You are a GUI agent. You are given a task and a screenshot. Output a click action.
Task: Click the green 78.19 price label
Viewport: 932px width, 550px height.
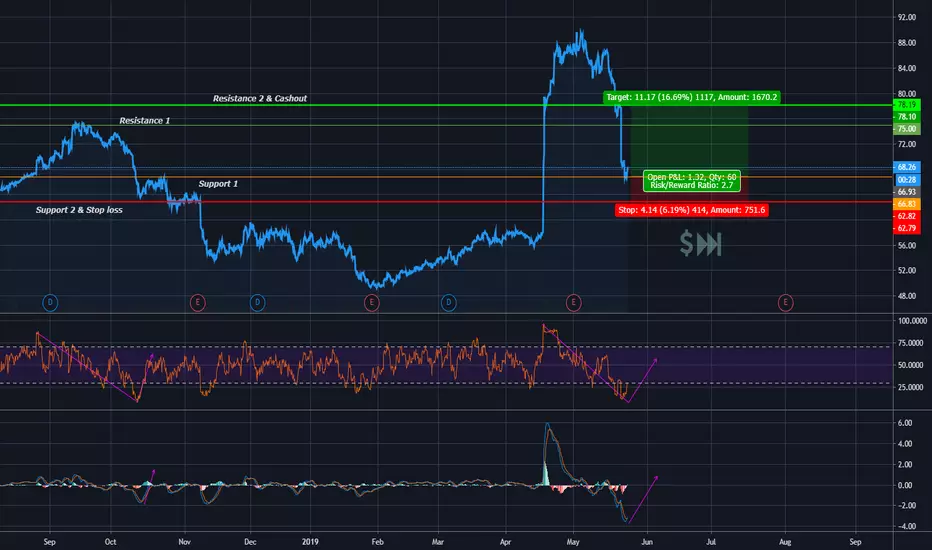tap(906, 105)
